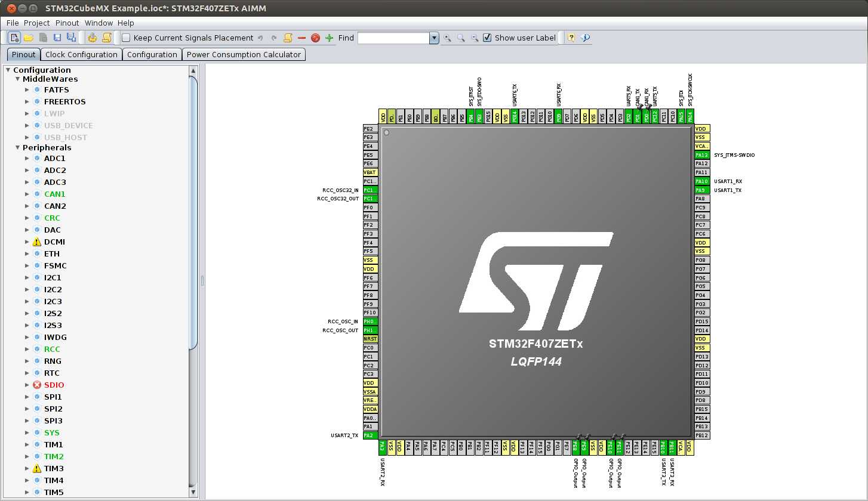868x501 pixels.
Task: Click inside the Find text field
Action: click(393, 38)
